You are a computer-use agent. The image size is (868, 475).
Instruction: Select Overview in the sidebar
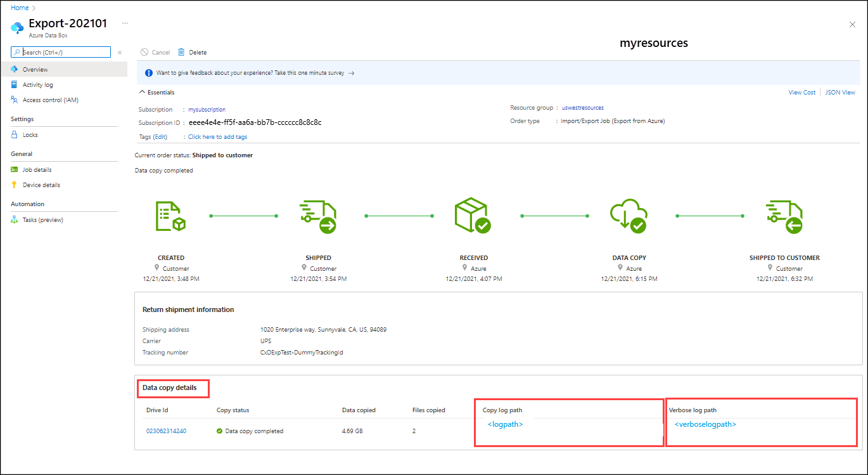coord(35,69)
